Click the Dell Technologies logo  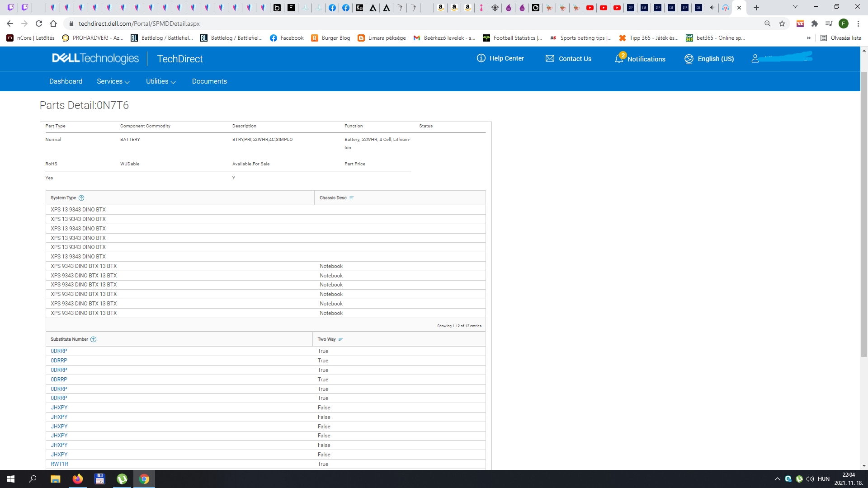pyautogui.click(x=95, y=58)
